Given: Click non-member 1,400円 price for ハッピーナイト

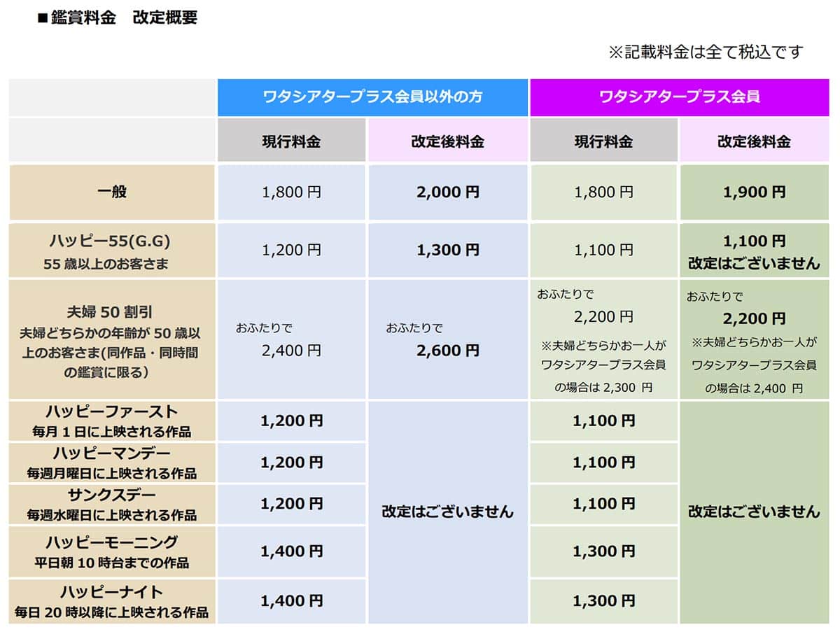Looking at the screenshot, I should click(x=292, y=600).
